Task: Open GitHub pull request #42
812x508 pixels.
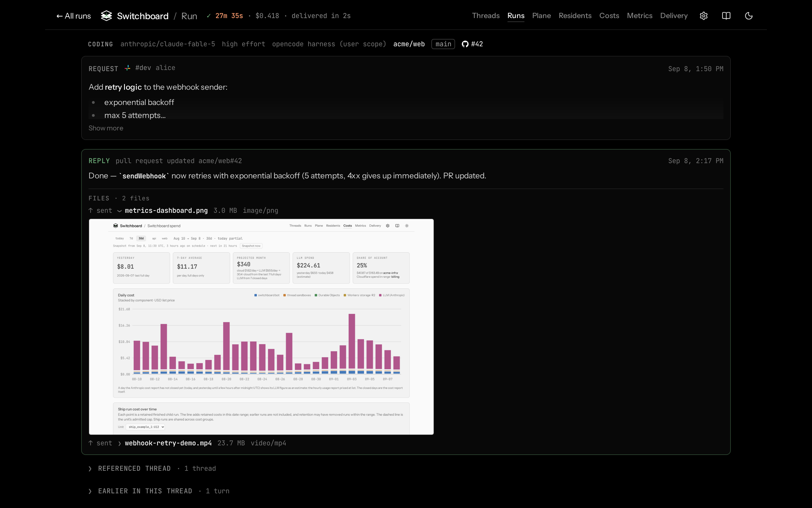Action: click(x=472, y=44)
